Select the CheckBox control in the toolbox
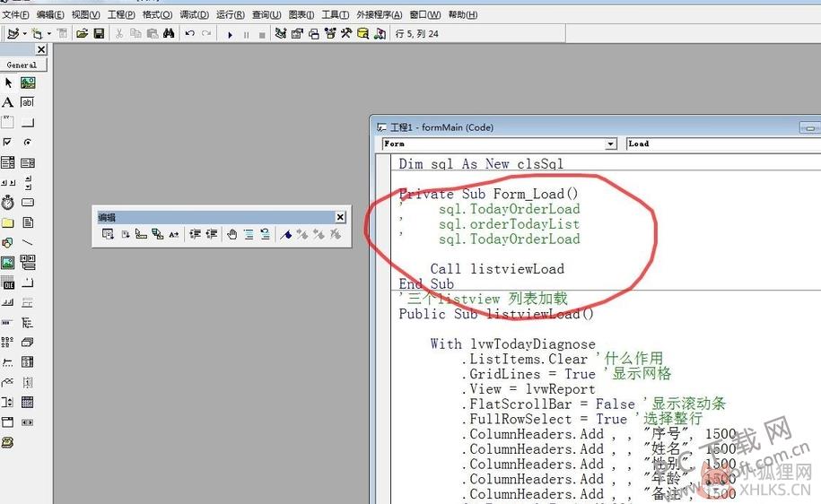The image size is (821, 504). pos(8,142)
